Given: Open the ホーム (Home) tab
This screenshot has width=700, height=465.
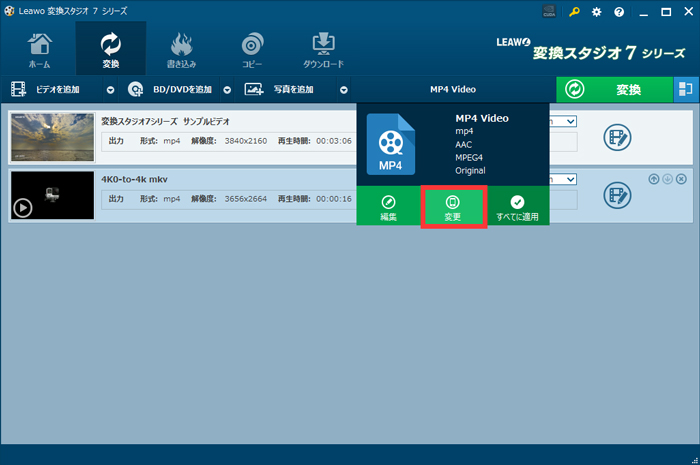Looking at the screenshot, I should (x=40, y=50).
